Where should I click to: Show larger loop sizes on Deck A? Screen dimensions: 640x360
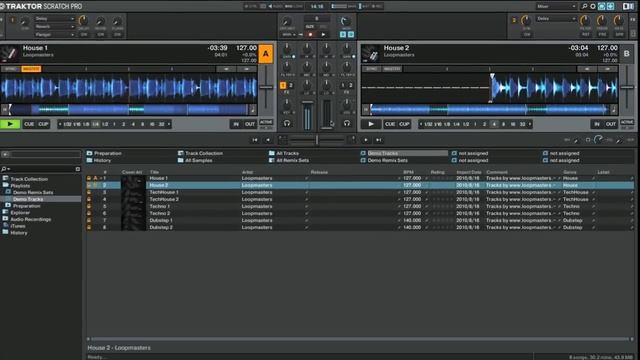(169, 124)
